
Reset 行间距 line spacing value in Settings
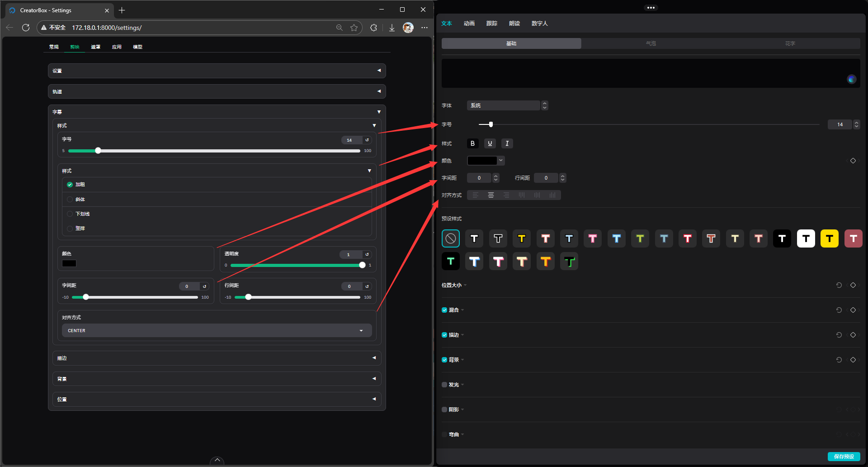click(x=367, y=286)
